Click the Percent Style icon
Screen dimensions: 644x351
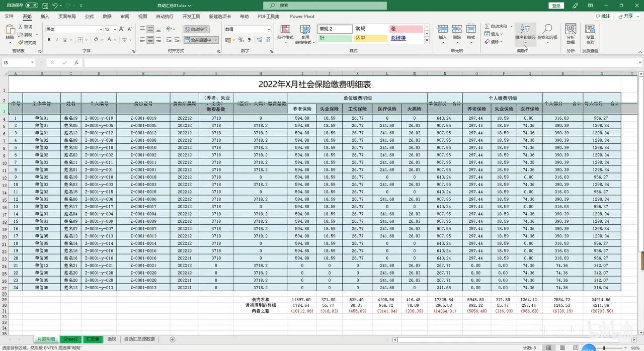[242, 40]
